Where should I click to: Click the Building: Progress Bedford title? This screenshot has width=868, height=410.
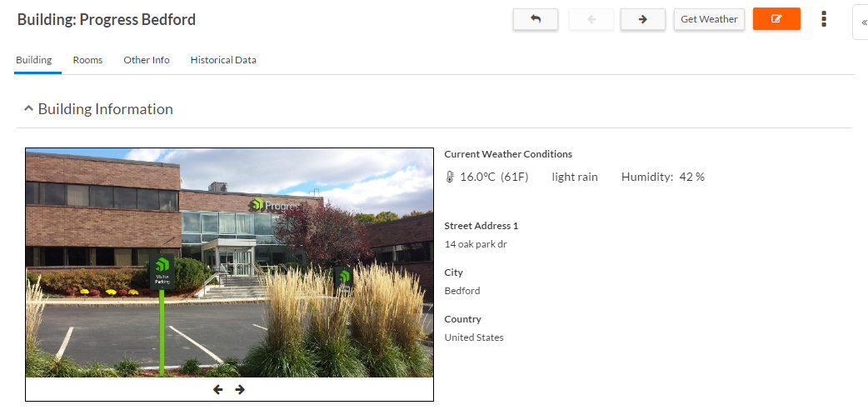pyautogui.click(x=107, y=19)
